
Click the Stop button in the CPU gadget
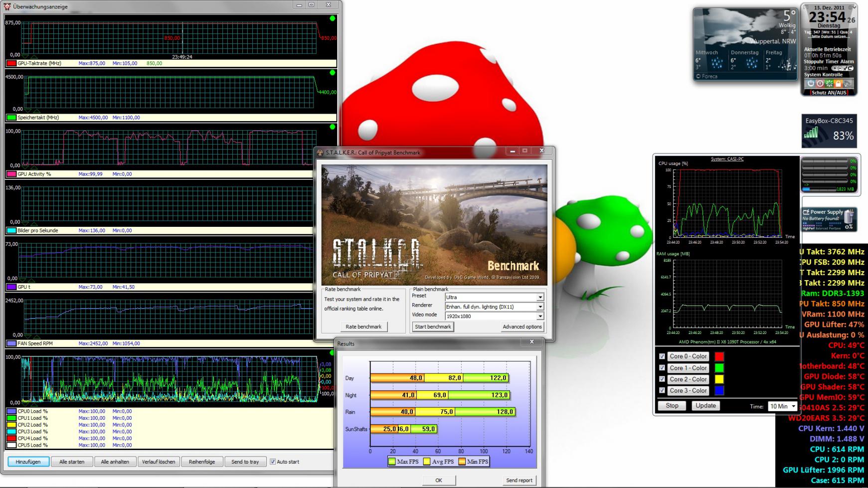672,406
